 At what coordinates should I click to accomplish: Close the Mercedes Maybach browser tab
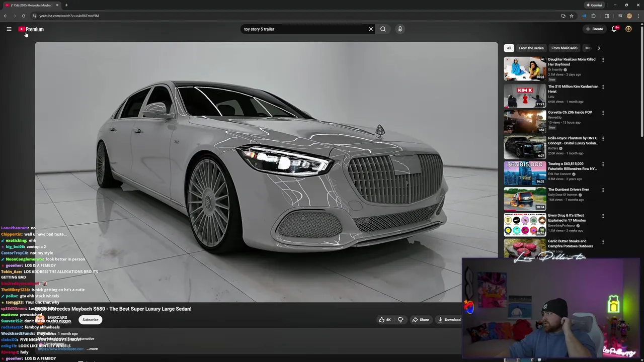57,5
